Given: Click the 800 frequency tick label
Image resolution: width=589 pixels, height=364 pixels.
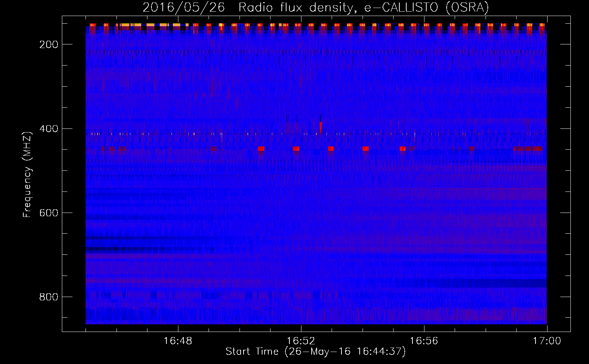Looking at the screenshot, I should coord(49,297).
